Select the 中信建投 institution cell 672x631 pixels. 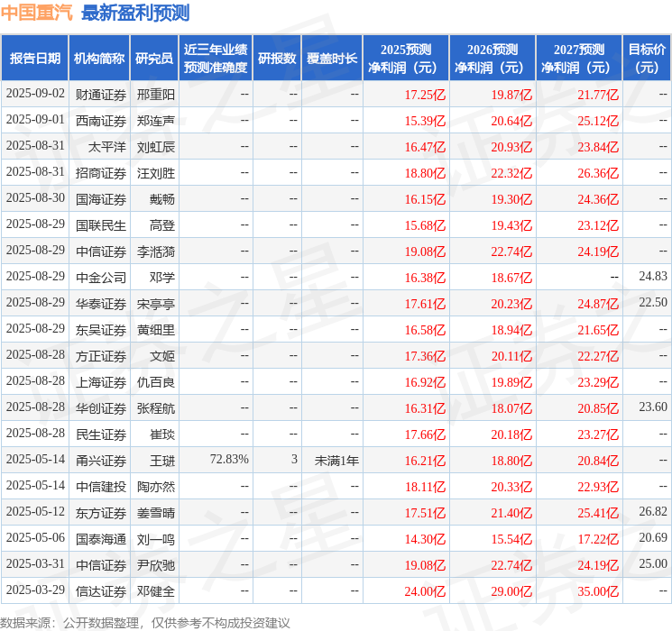[101, 487]
